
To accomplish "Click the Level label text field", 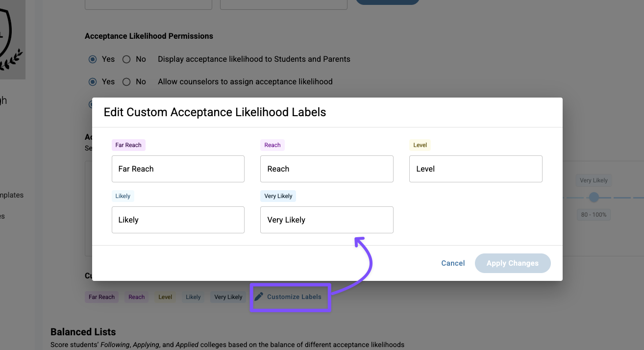I will point(476,169).
